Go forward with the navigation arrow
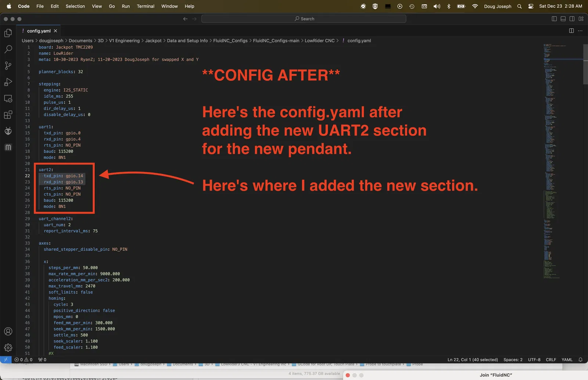This screenshot has height=380, width=588. coord(194,19)
